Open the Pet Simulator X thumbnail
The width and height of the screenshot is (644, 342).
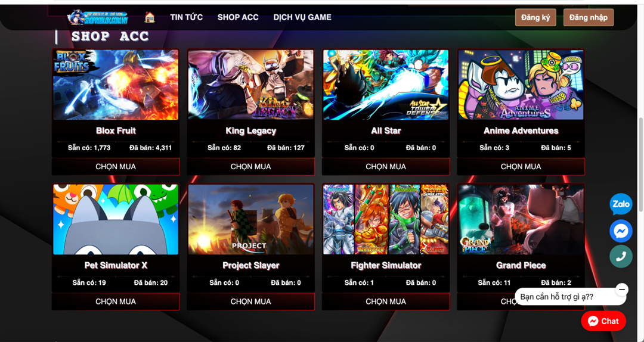pyautogui.click(x=116, y=220)
